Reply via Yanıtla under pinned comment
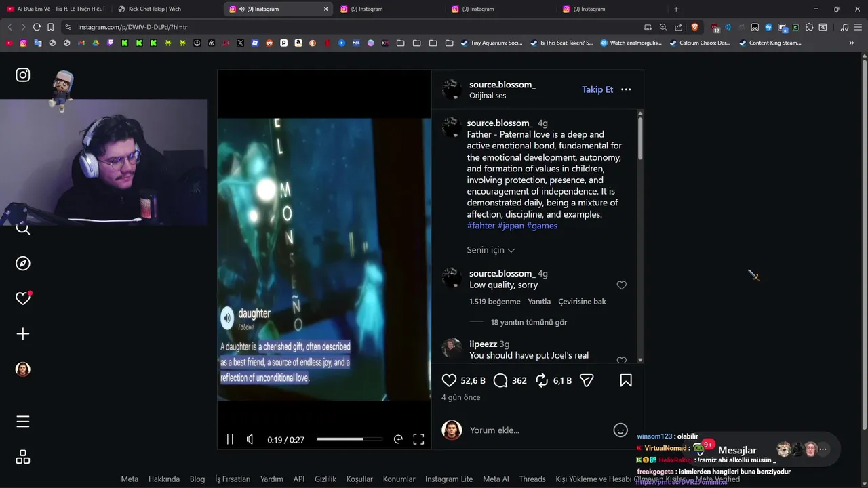868x488 pixels. click(x=539, y=302)
